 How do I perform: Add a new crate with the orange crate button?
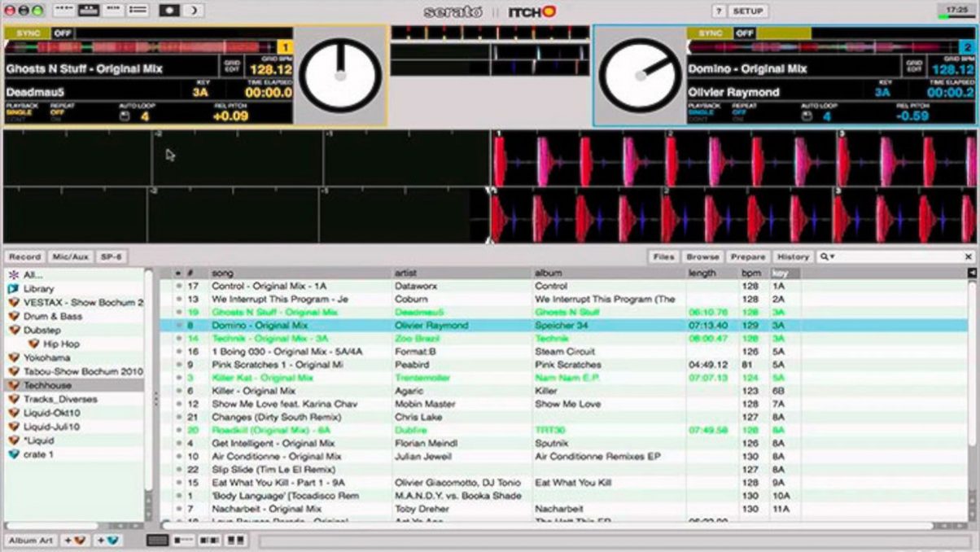point(75,540)
